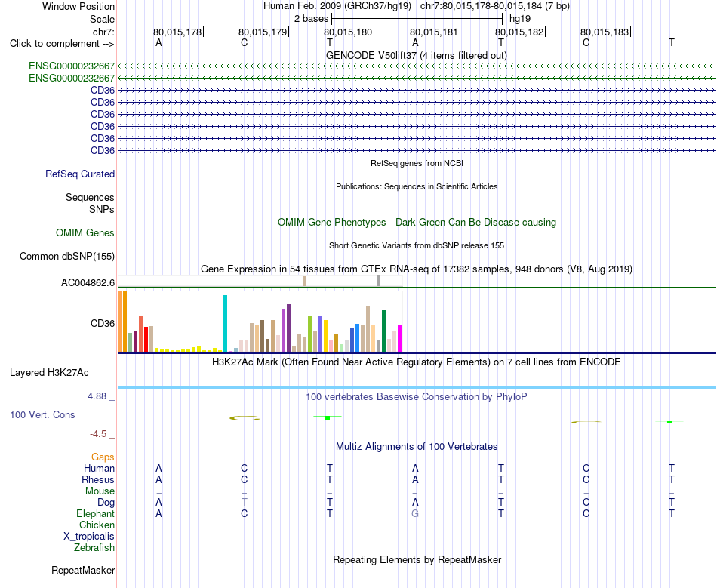Open the 'RepeatMasker' track label
Image resolution: width=717 pixels, height=588 pixels.
point(83,570)
